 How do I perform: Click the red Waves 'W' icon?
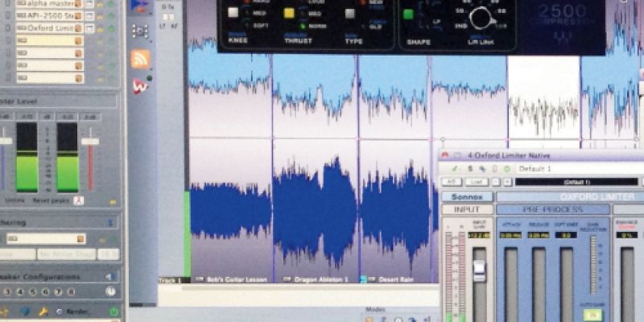pyautogui.click(x=140, y=86)
